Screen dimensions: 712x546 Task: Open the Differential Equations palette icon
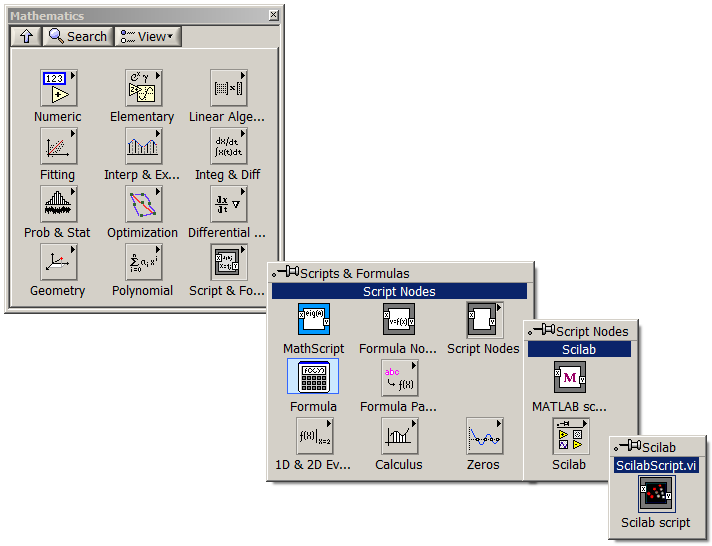pyautogui.click(x=228, y=204)
